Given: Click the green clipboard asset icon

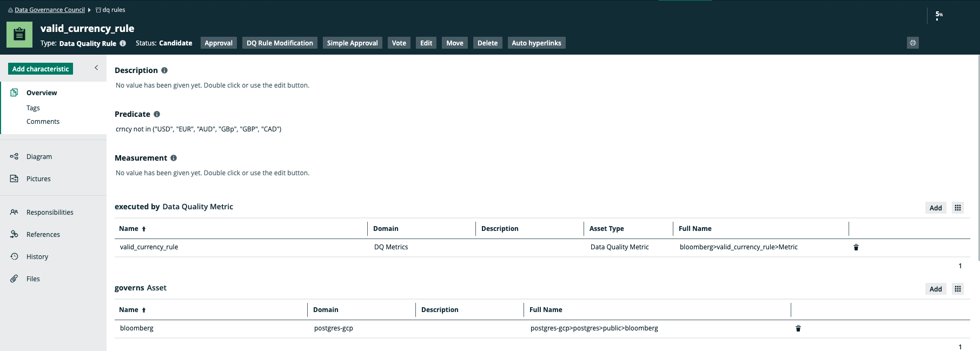Looking at the screenshot, I should (19, 35).
